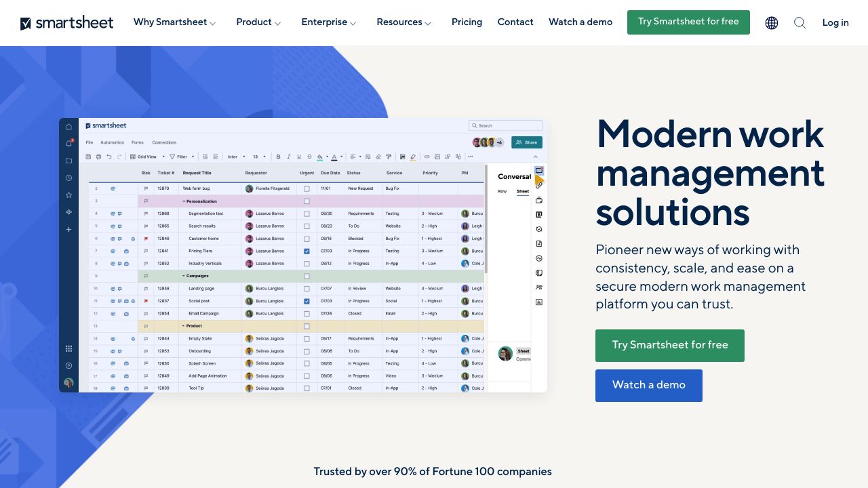The image size is (868, 488).
Task: Open the font color swatch in the toolbar
Action: (334, 157)
